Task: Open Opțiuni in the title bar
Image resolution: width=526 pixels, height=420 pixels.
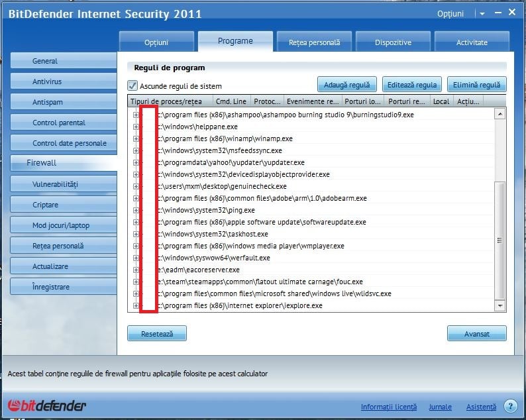Action: [x=450, y=14]
